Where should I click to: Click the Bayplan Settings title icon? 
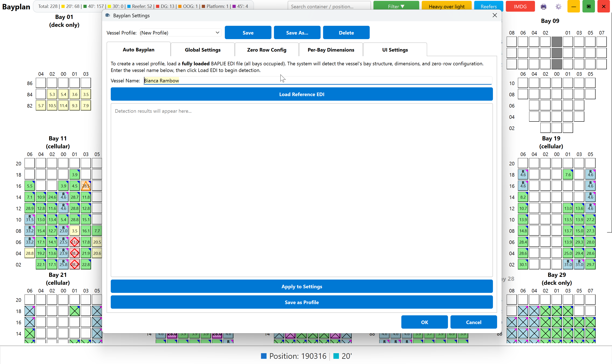tap(108, 15)
